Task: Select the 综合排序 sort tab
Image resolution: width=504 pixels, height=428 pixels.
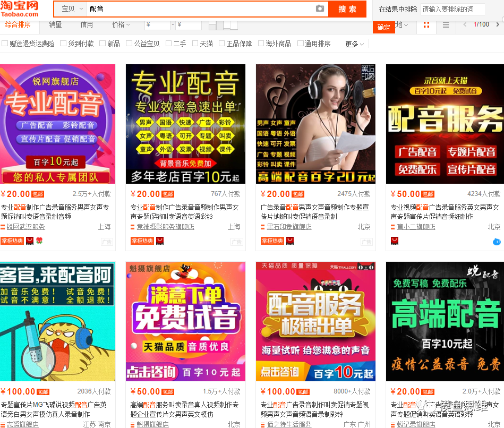Action: pyautogui.click(x=18, y=25)
